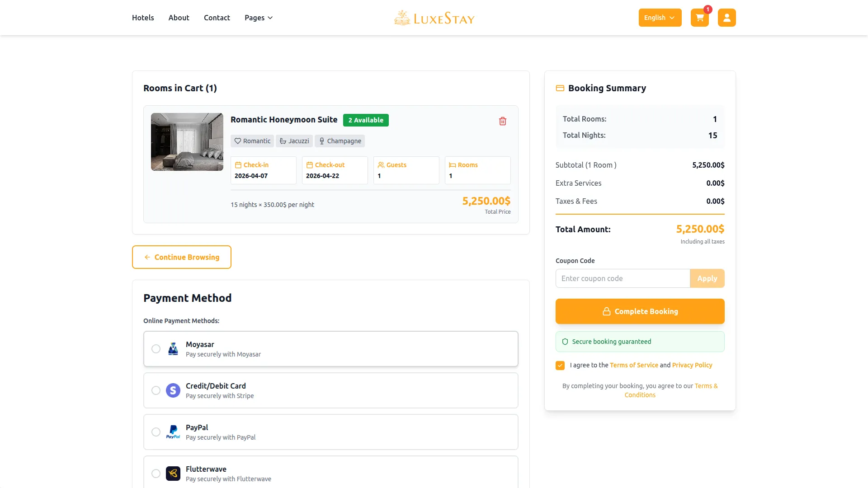The width and height of the screenshot is (868, 488).
Task: Click the glass icon on Champagne tag
Action: (x=321, y=141)
